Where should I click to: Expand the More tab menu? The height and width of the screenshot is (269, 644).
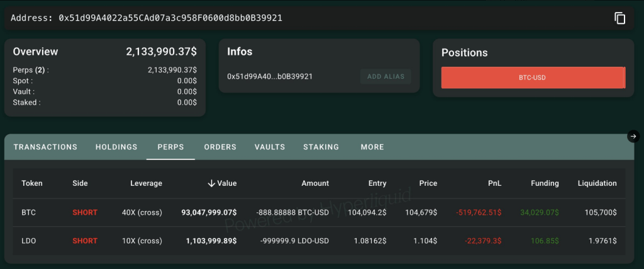[372, 147]
